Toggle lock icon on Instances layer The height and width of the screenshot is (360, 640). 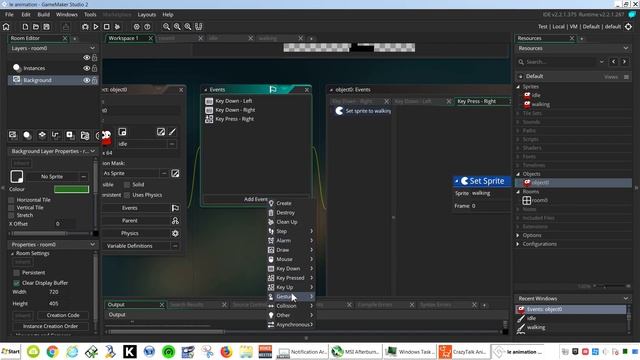(95, 68)
